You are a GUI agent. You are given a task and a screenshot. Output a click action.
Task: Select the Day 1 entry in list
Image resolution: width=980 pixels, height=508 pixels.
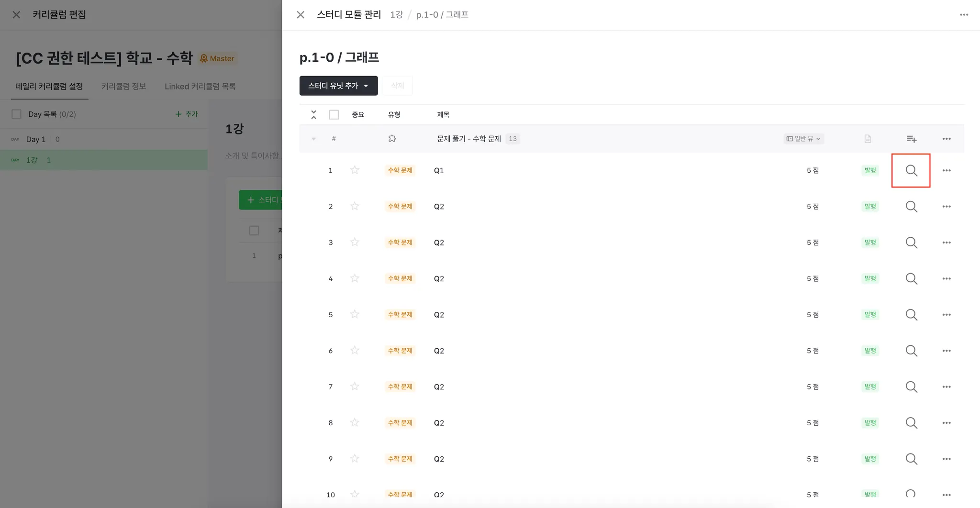tap(36, 139)
